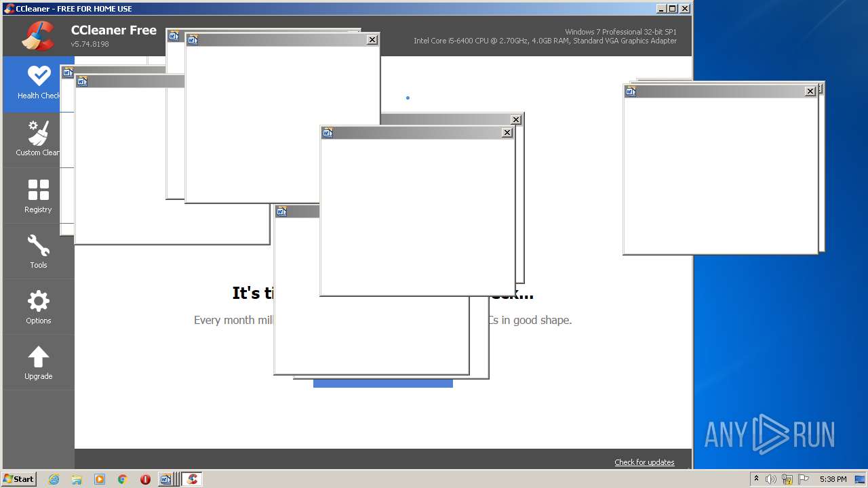Close the blank popup near CCleaner Free title

click(x=372, y=40)
